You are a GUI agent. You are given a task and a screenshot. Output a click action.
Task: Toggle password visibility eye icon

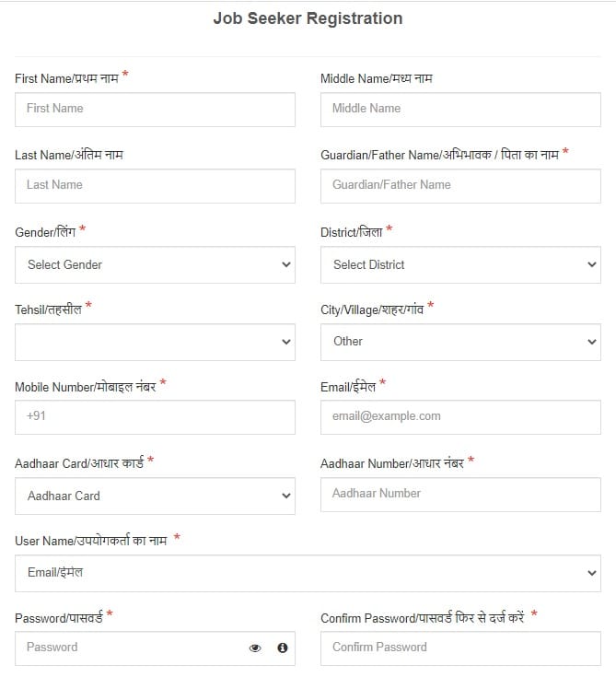[x=255, y=648]
